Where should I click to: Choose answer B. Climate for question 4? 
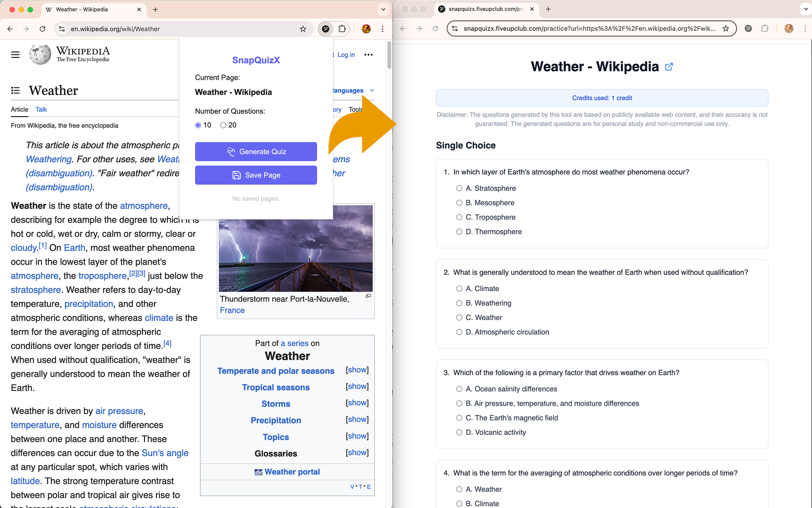coord(459,504)
